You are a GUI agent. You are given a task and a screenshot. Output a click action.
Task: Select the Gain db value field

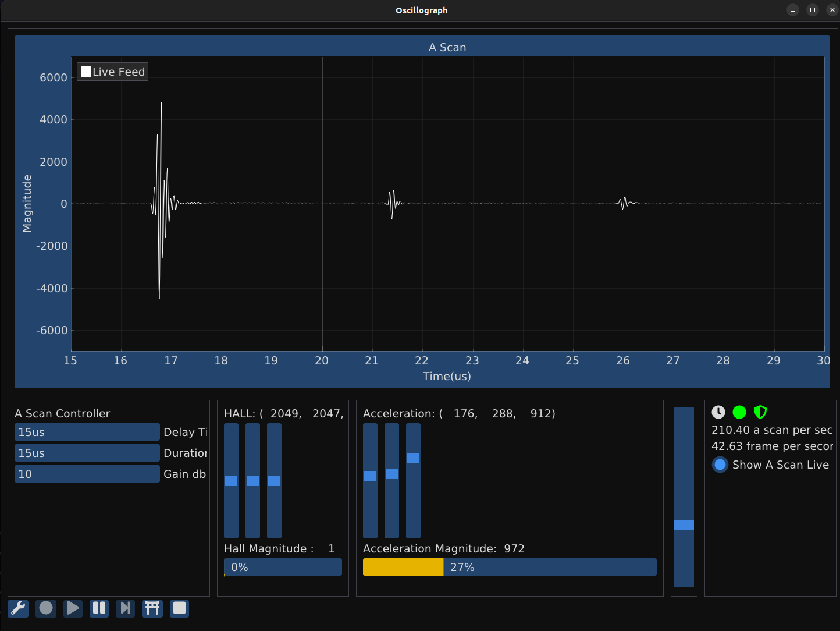(x=87, y=474)
